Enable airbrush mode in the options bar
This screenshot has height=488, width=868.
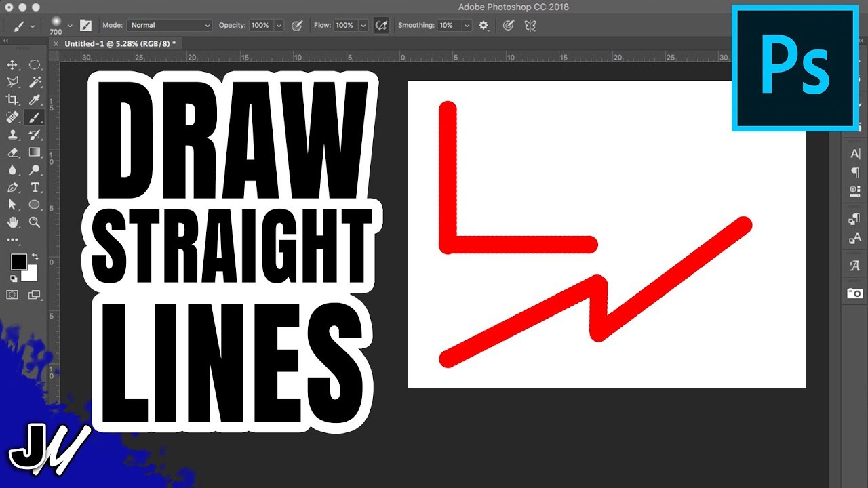tap(381, 25)
